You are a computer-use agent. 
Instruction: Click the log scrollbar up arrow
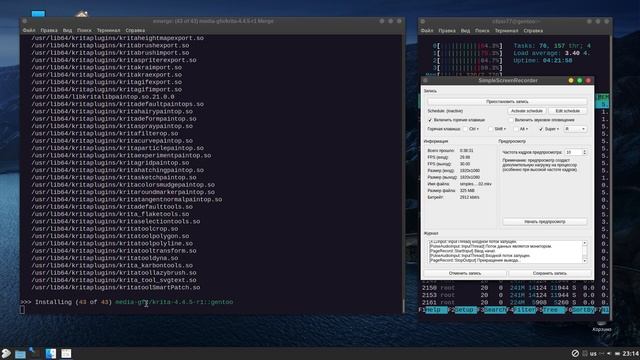(584, 243)
